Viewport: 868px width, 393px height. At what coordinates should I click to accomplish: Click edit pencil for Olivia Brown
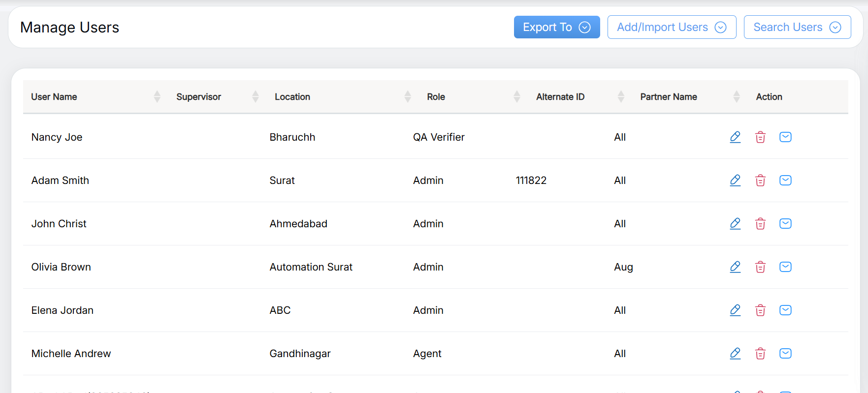[x=735, y=267]
